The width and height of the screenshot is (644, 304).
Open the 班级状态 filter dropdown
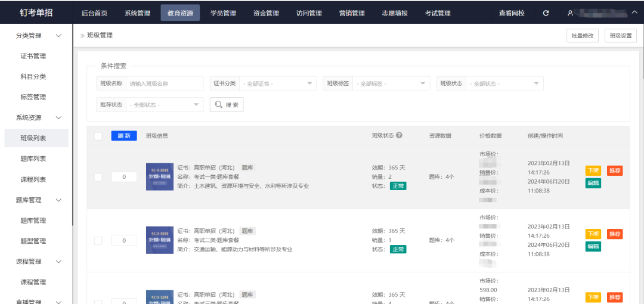click(504, 83)
